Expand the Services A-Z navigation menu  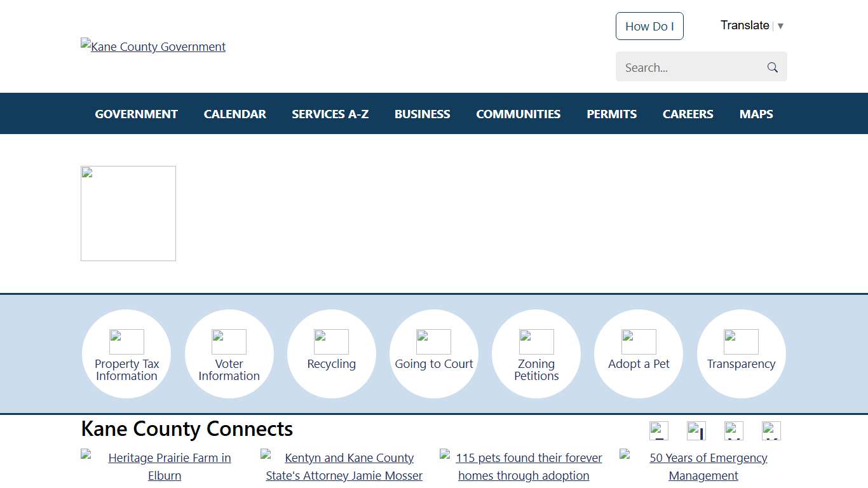click(330, 114)
